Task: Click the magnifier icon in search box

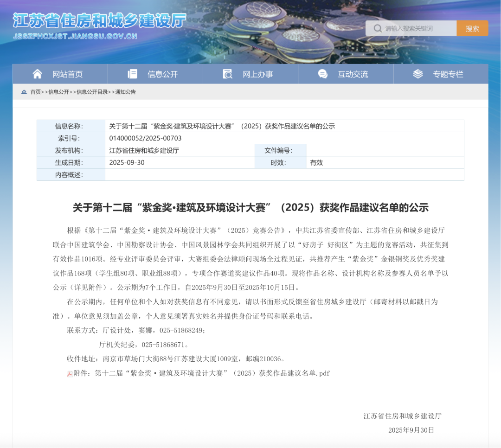Action: 378,29
